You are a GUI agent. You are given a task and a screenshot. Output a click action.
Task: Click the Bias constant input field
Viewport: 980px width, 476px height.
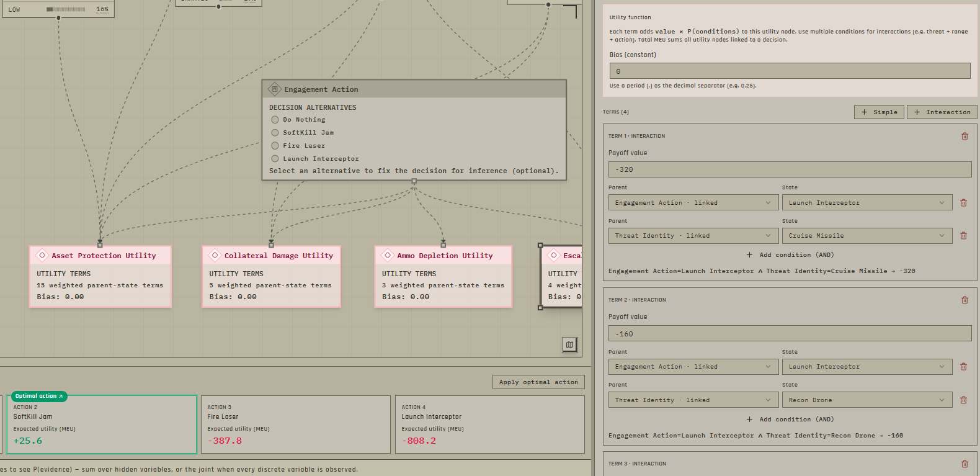790,71
